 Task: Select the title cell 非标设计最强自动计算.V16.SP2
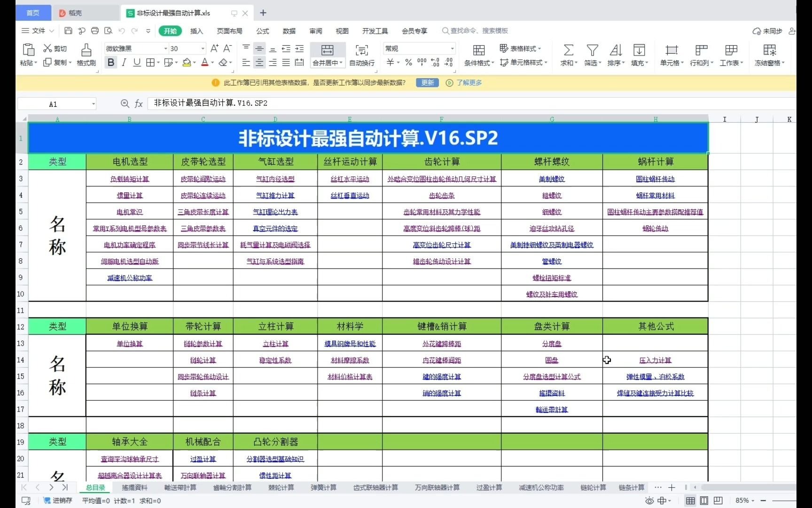(x=368, y=138)
